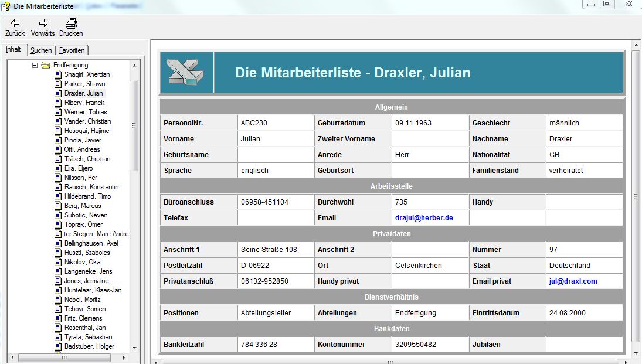The height and width of the screenshot is (364, 642).
Task: Click the company logo in the header banner
Action: [186, 72]
